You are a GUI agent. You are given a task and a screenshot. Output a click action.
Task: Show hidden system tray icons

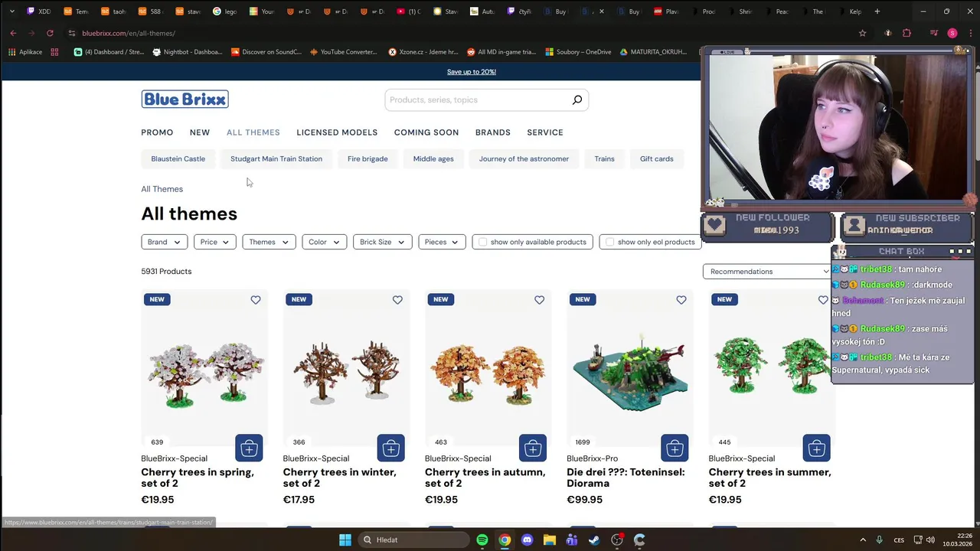coord(863,540)
